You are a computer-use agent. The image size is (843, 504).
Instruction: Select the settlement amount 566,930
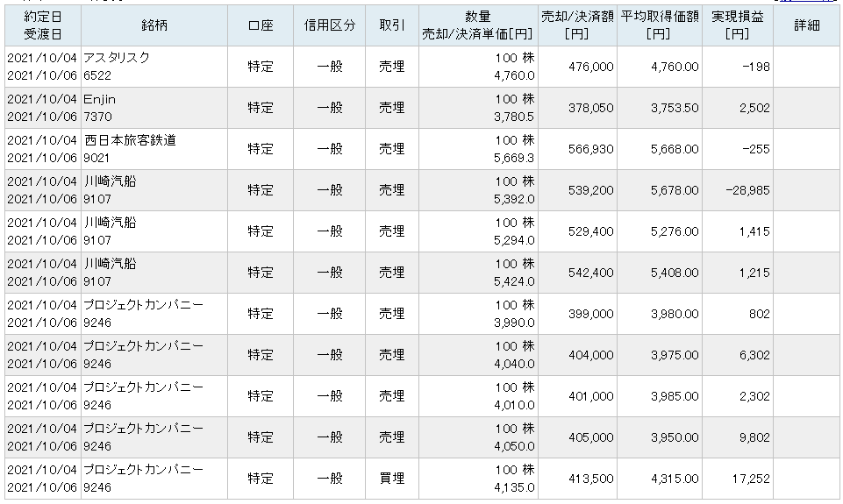pos(591,149)
